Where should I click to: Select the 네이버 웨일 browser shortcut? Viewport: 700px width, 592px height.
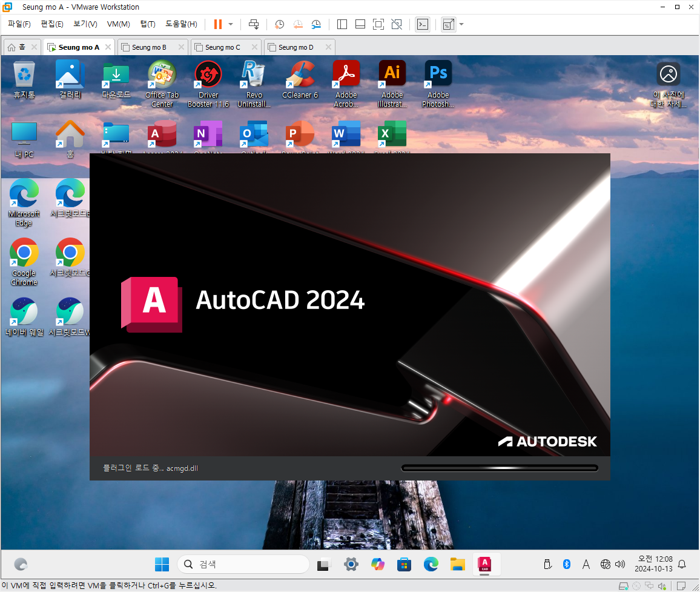[24, 318]
